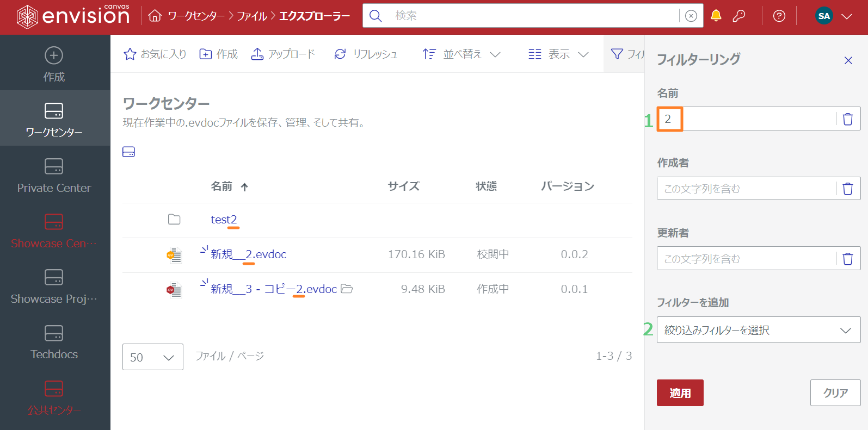Viewport: 868px width, 430px height.
Task: Click 作成 in the toolbar
Action: click(x=219, y=54)
